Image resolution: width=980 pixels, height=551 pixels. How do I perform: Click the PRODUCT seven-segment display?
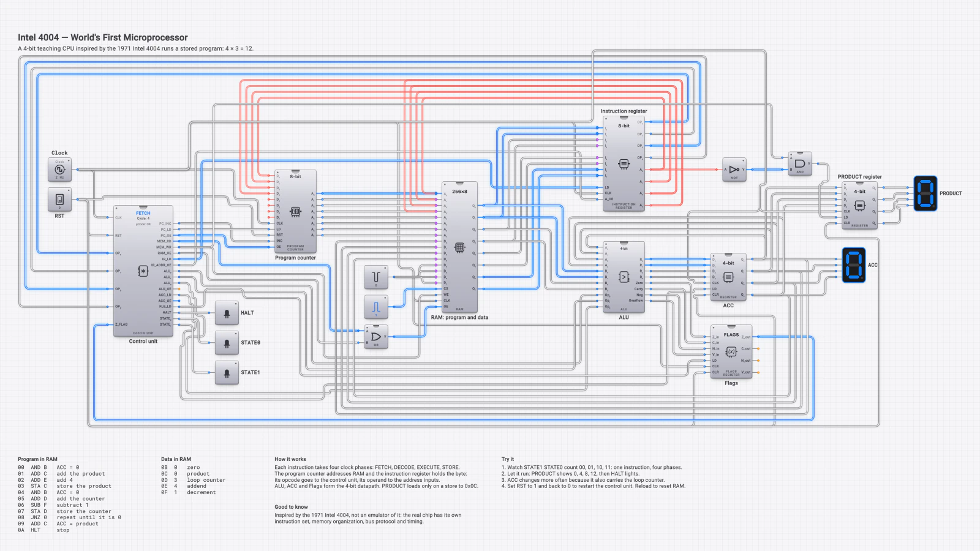pyautogui.click(x=925, y=193)
